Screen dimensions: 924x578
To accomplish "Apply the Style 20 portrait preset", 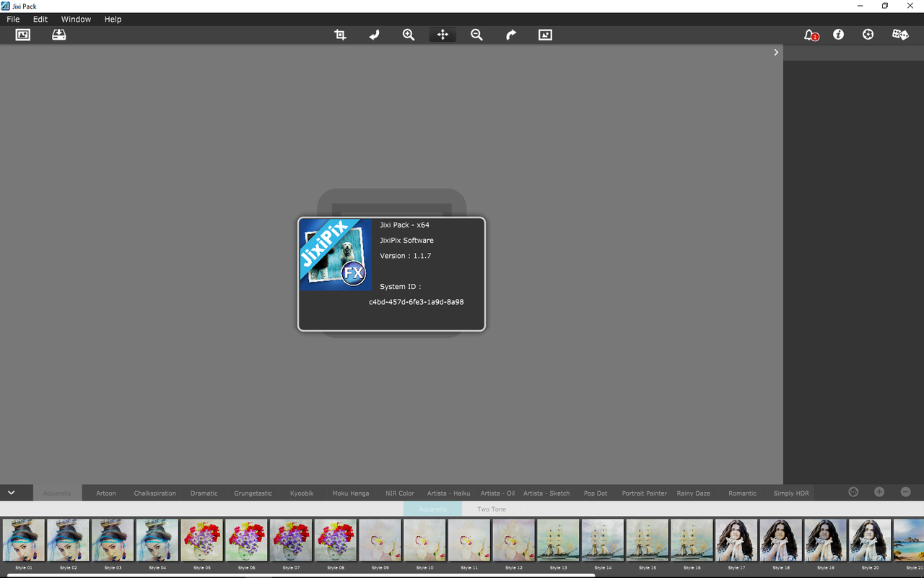I will [870, 540].
